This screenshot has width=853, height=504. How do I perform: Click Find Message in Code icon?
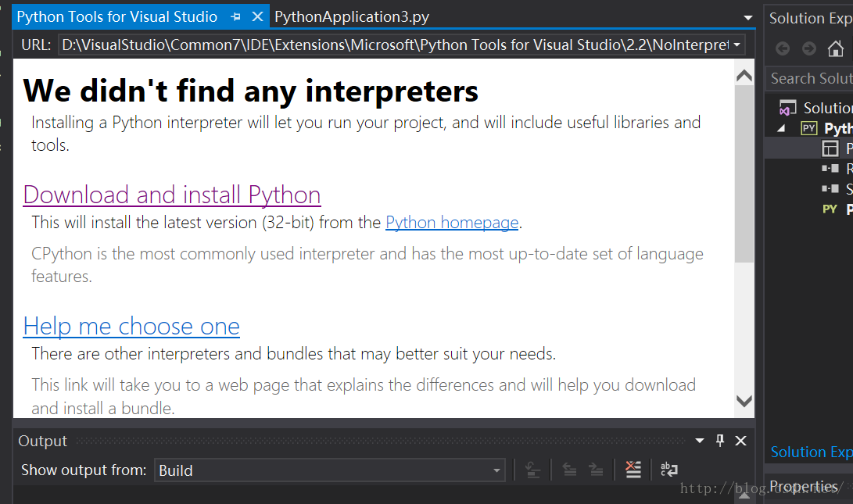pyautogui.click(x=533, y=469)
